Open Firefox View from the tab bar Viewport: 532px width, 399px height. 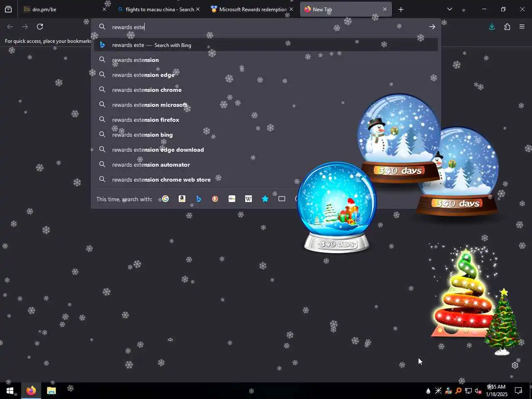8,9
